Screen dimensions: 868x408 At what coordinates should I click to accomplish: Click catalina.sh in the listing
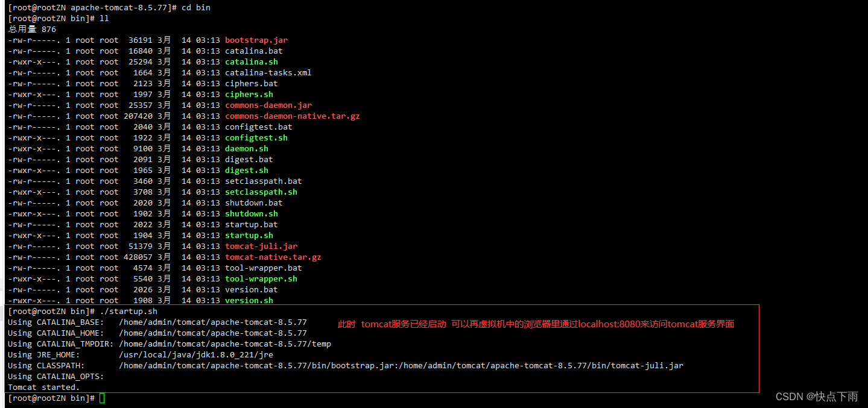tap(252, 61)
